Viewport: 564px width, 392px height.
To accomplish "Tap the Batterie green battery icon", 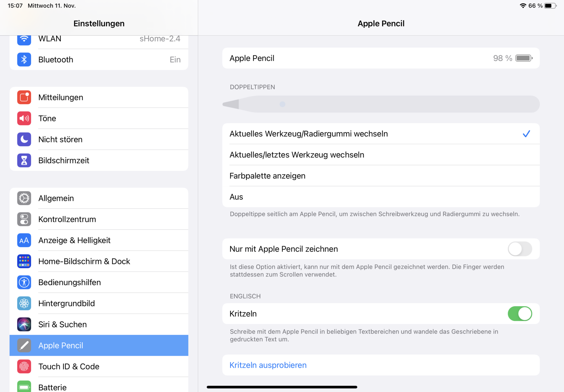I will coord(24,386).
